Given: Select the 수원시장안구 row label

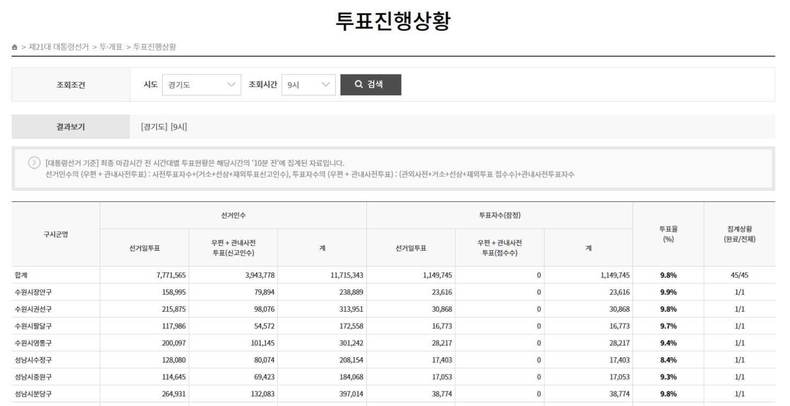Looking at the screenshot, I should (x=33, y=292).
